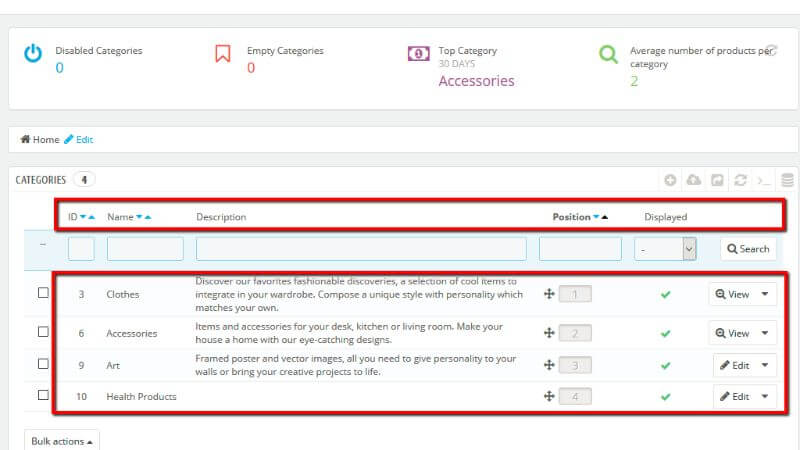This screenshot has height=450, width=800.
Task: Edit the Health Products category
Action: 734,397
